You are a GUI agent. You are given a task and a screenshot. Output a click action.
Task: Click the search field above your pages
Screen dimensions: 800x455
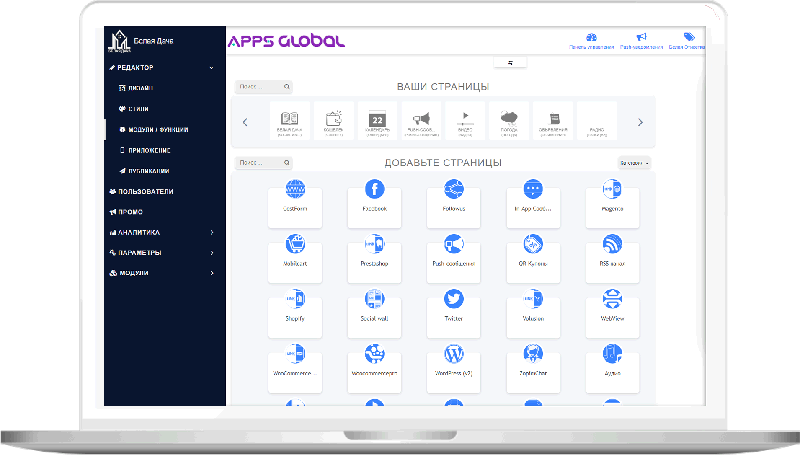point(264,87)
